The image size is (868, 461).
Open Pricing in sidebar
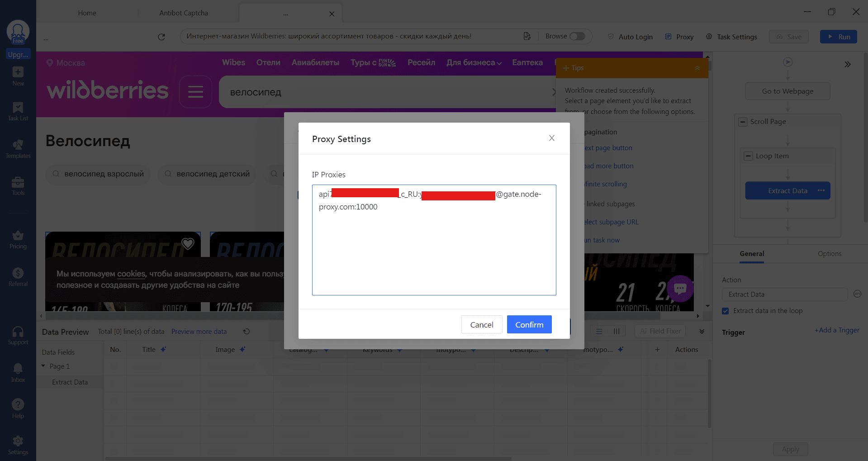[x=18, y=240]
